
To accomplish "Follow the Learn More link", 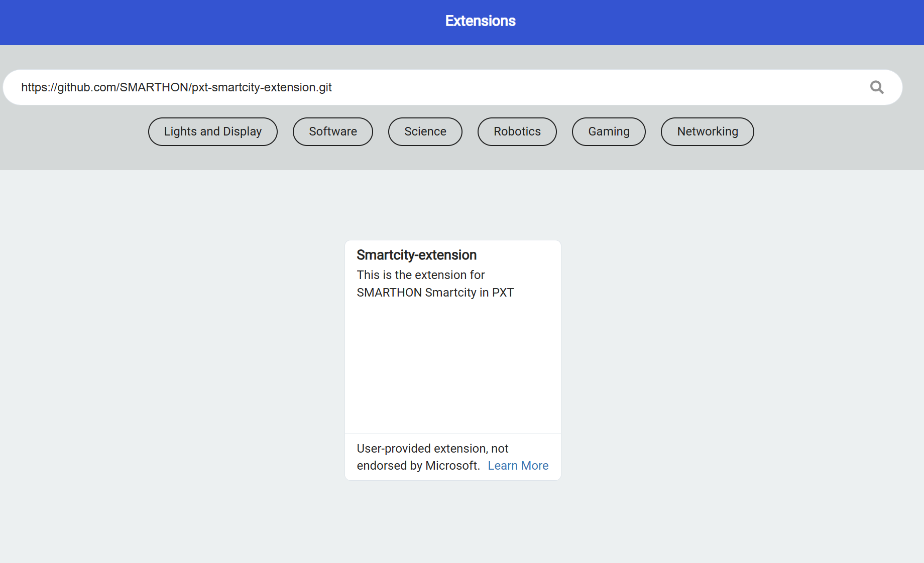I will [518, 466].
